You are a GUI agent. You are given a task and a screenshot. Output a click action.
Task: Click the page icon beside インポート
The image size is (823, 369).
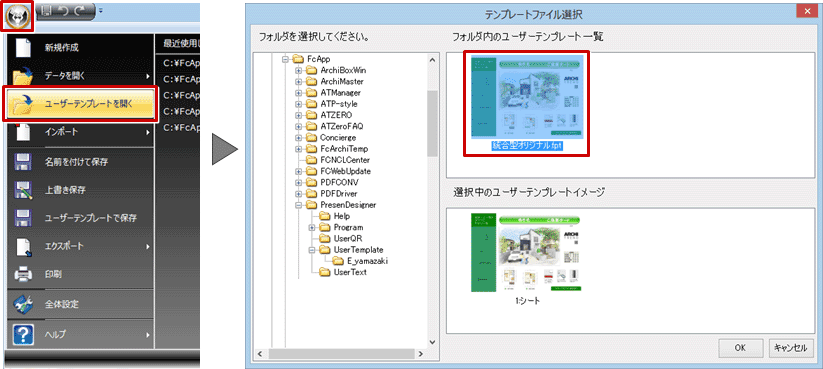coord(23,132)
